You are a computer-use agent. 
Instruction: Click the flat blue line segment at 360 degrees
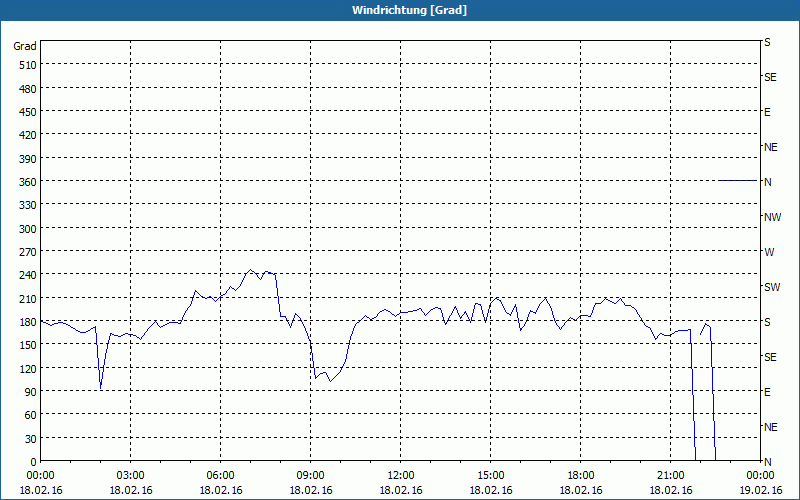[x=738, y=181]
